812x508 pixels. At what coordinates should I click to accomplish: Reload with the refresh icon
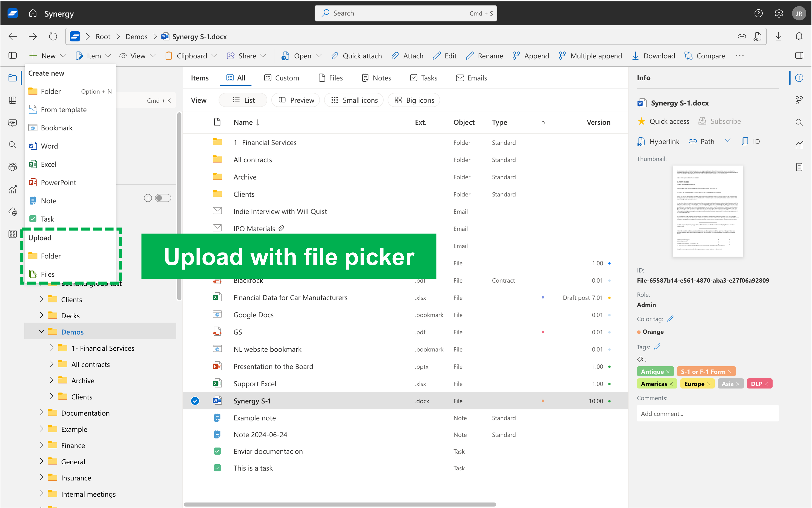point(53,36)
